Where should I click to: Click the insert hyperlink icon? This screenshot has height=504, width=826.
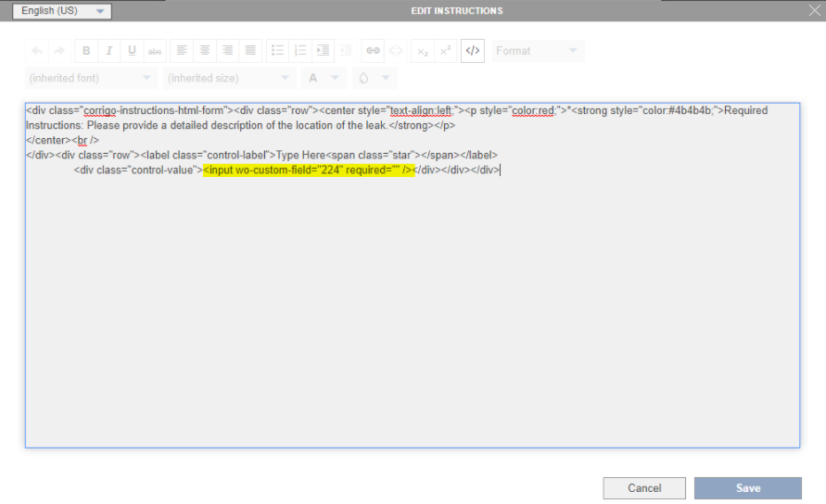click(x=373, y=51)
